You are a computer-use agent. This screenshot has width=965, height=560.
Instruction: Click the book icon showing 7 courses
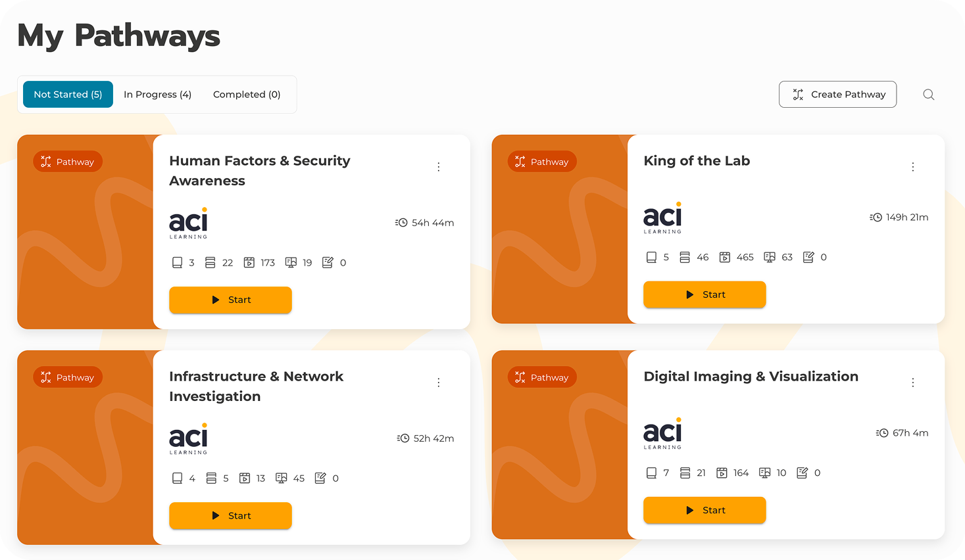coord(651,473)
